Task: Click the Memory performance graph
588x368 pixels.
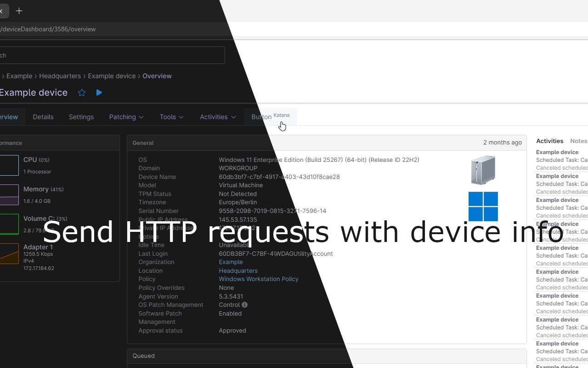Action: pos(9,195)
